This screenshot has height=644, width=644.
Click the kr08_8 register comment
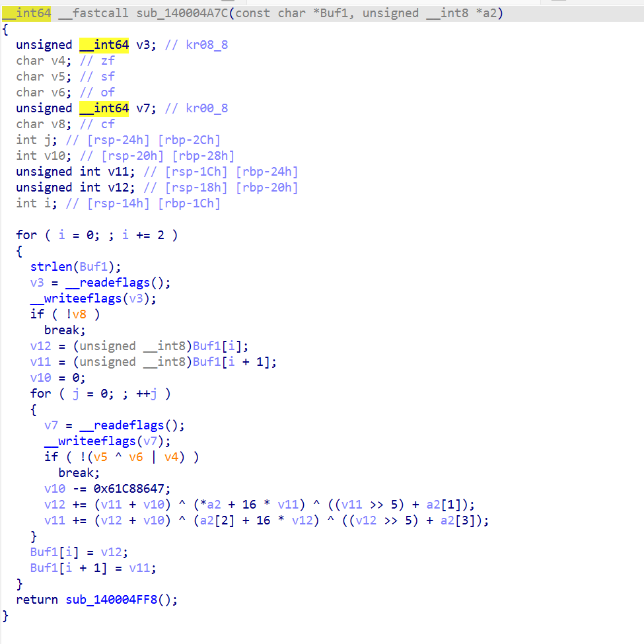coord(207,44)
